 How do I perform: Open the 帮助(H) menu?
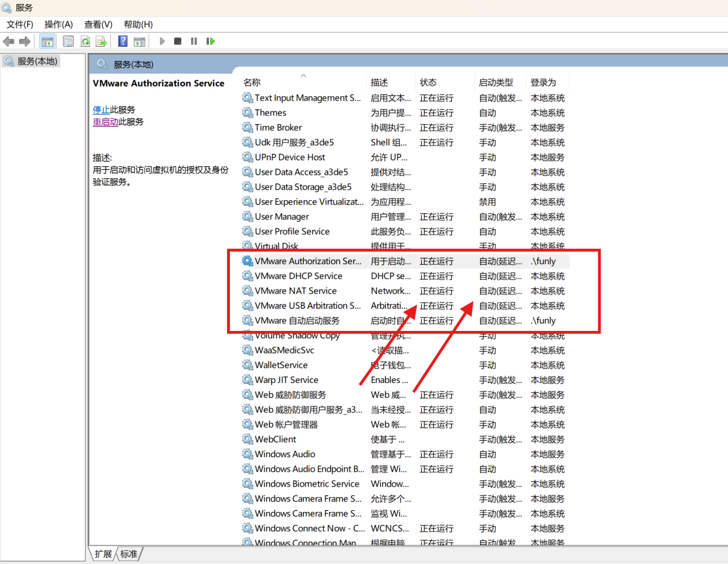coord(138,24)
